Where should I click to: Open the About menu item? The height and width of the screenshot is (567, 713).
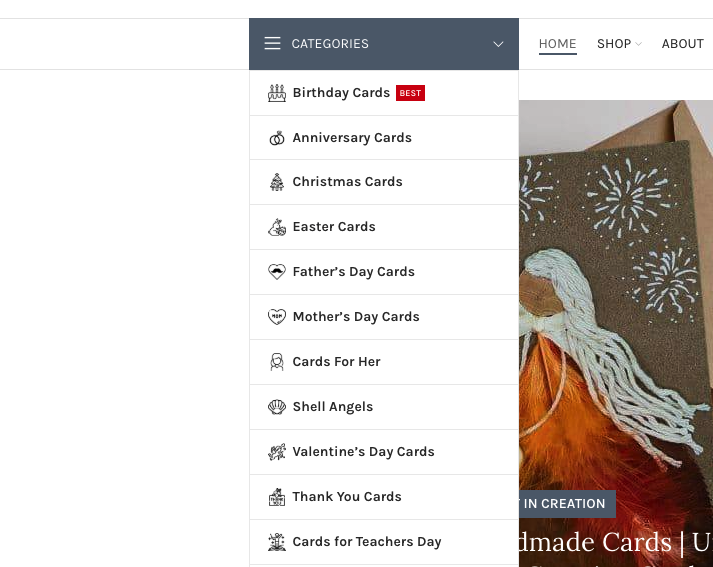[x=683, y=44]
